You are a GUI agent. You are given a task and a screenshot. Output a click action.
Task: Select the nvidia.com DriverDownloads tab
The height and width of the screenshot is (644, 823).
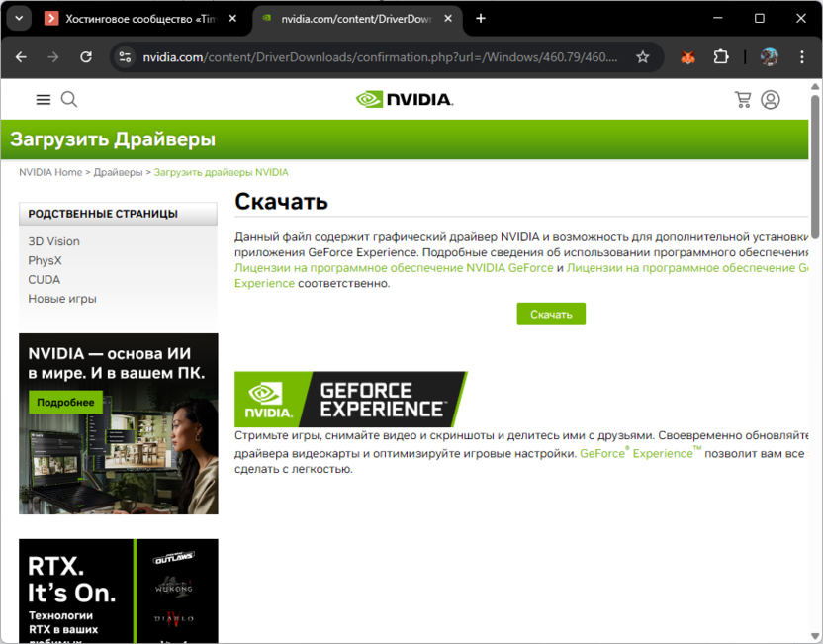pos(357,19)
